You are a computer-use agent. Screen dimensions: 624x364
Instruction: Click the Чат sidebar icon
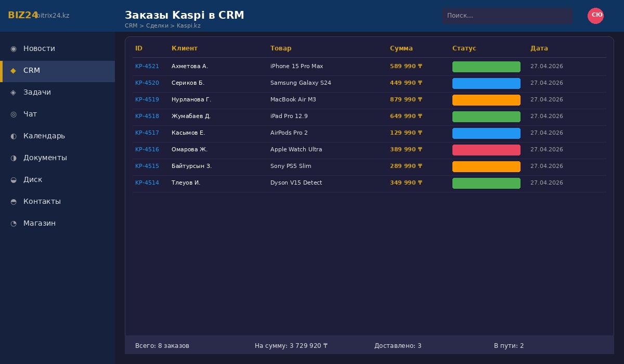(14, 114)
